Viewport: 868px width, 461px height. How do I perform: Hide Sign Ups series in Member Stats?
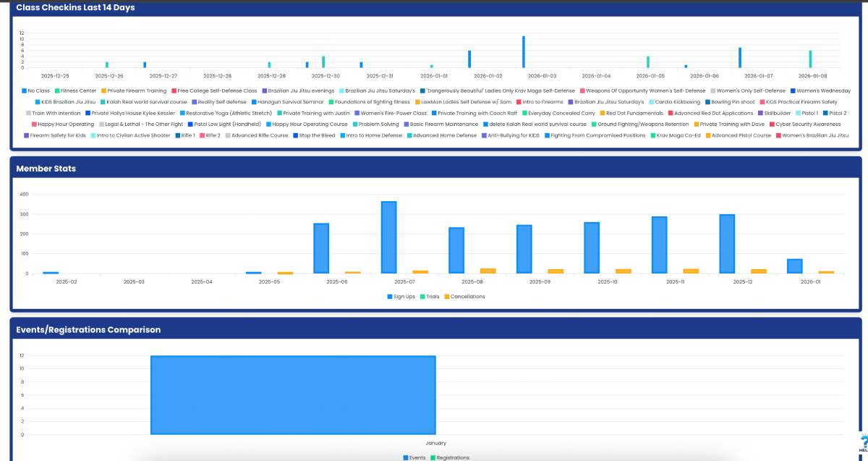point(401,296)
